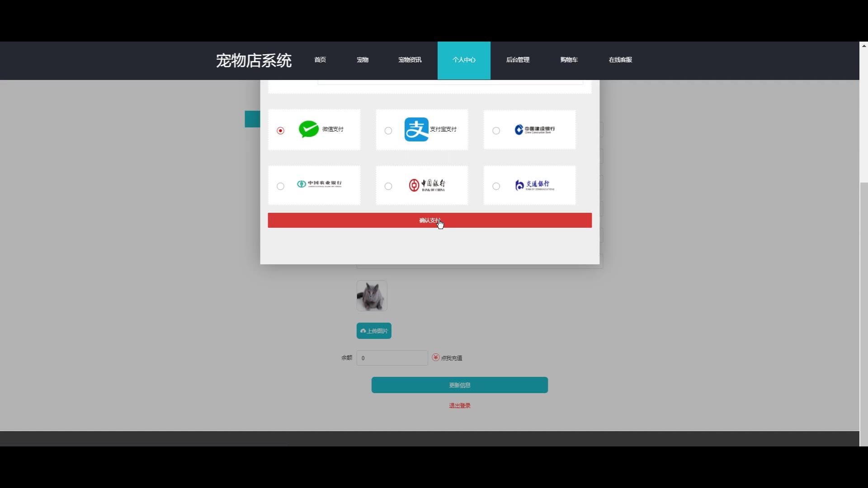Select Bank of Communications radio button
The width and height of the screenshot is (868, 488).
[496, 186]
